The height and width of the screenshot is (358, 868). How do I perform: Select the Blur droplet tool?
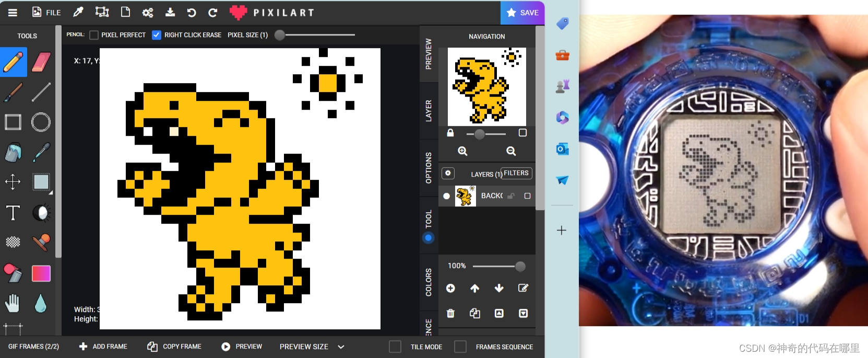41,303
